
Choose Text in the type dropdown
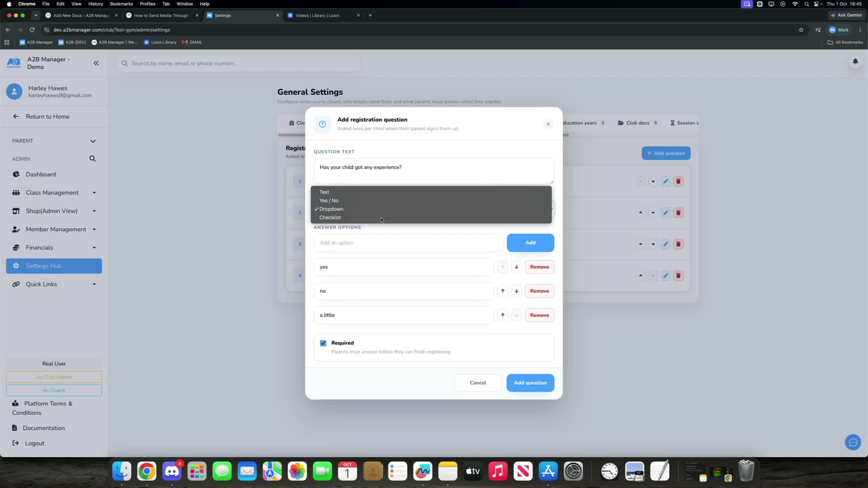(x=431, y=192)
